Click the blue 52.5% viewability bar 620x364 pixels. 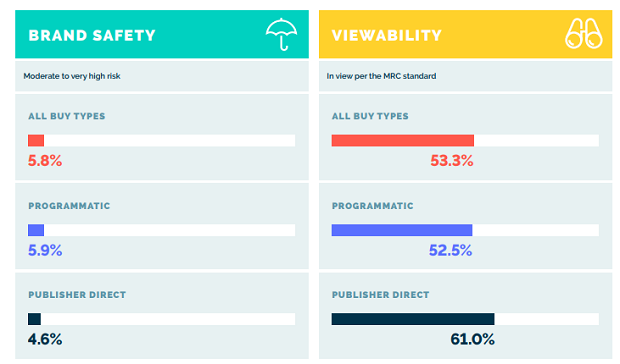point(402,230)
